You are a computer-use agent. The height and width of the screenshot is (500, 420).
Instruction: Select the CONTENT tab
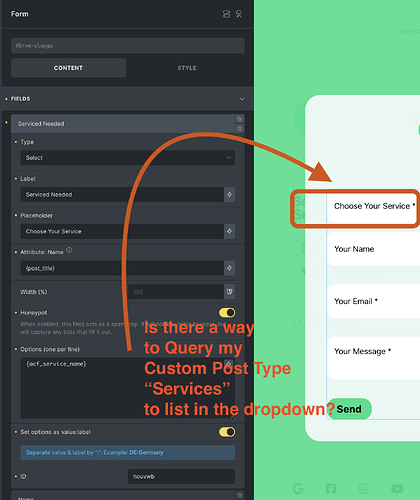pyautogui.click(x=68, y=68)
